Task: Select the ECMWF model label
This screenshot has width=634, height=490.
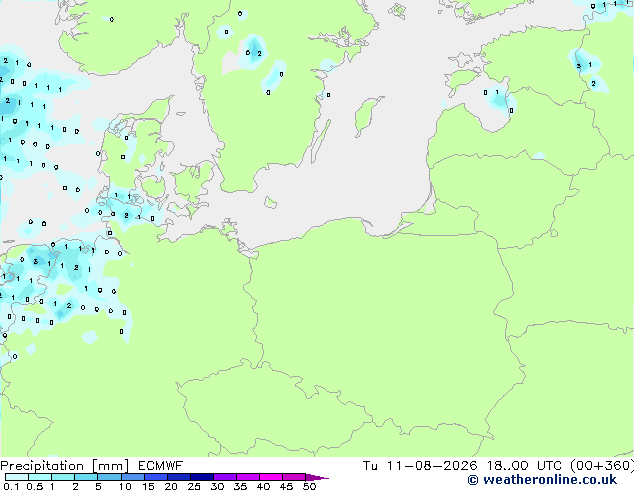Action: (161, 466)
